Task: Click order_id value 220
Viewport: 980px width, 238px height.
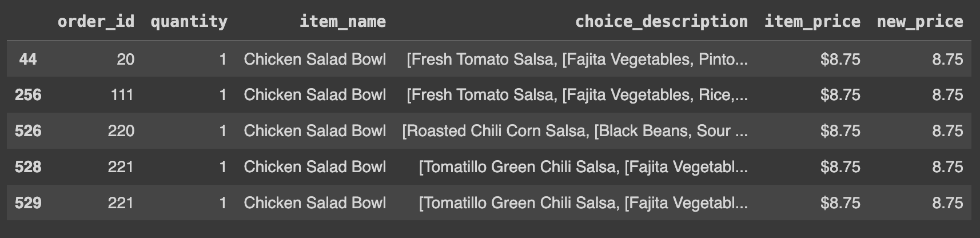Action: click(121, 130)
